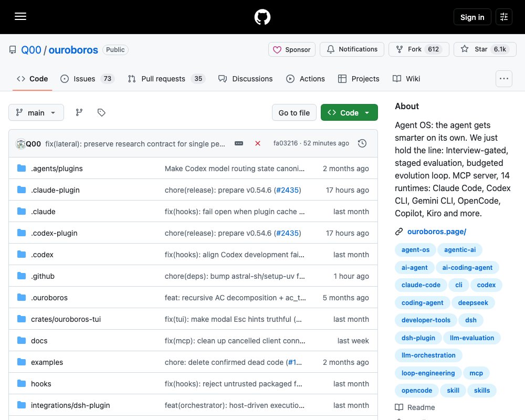This screenshot has width=525, height=420.
Task: Select the opencode topic tag
Action: [416, 390]
